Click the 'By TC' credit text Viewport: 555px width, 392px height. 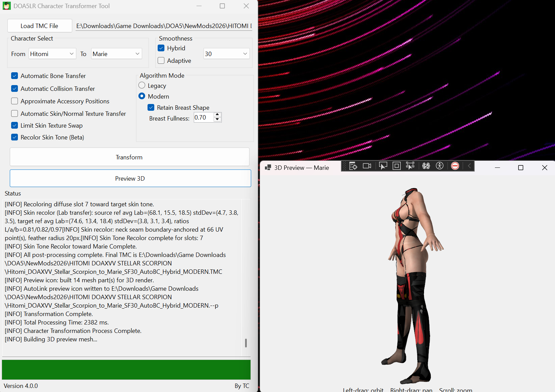(242, 386)
